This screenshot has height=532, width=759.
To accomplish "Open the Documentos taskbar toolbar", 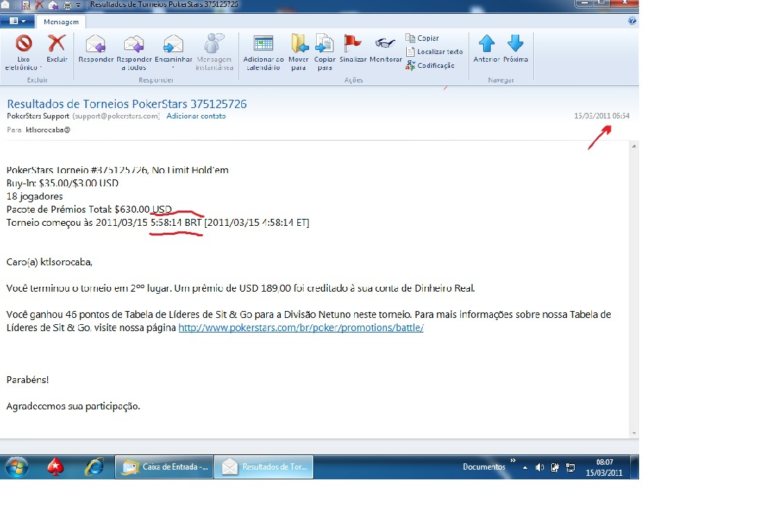I will click(x=484, y=467).
